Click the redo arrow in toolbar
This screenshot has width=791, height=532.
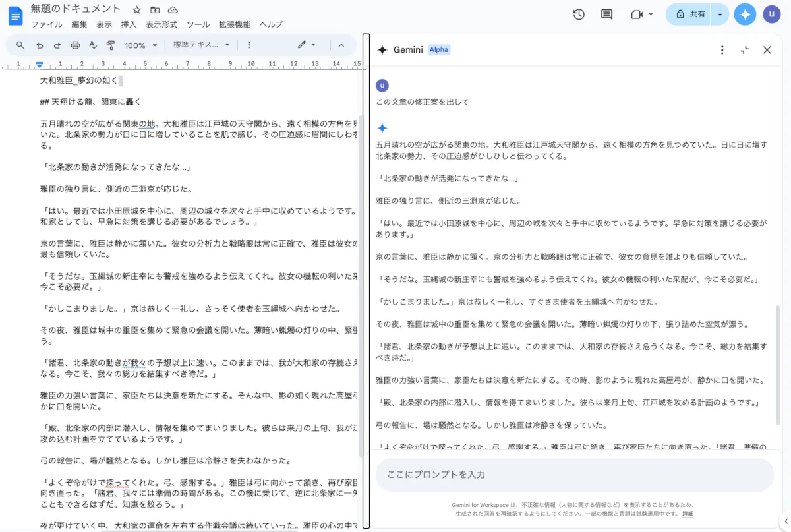(57, 45)
